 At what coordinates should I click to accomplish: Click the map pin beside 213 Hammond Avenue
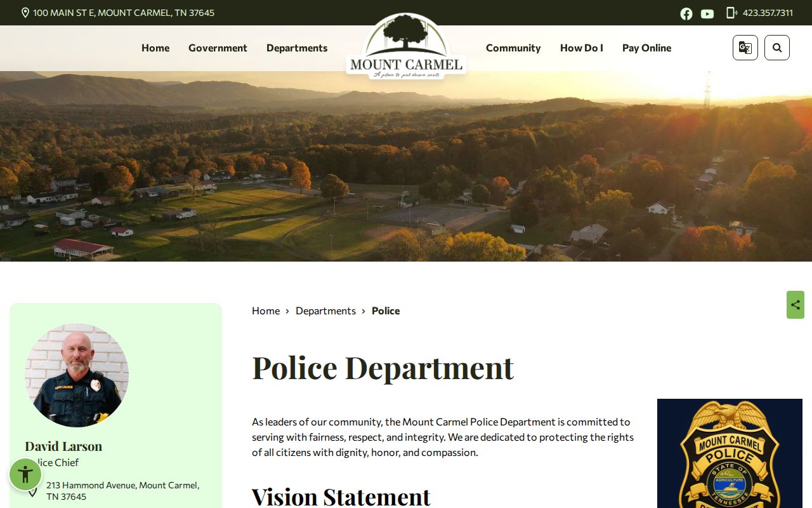point(32,491)
